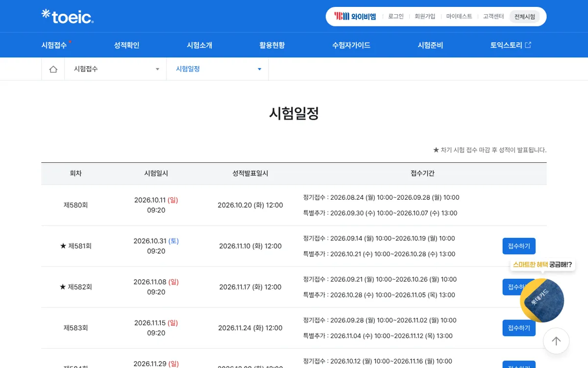Screen dimensions: 588x368
Task: Open the 시험소개 main menu
Action: pos(199,45)
